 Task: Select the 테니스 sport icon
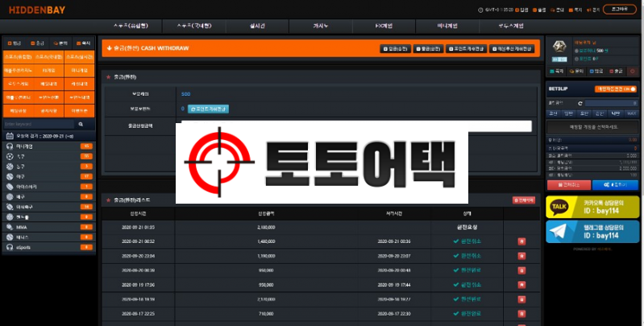coord(10,237)
